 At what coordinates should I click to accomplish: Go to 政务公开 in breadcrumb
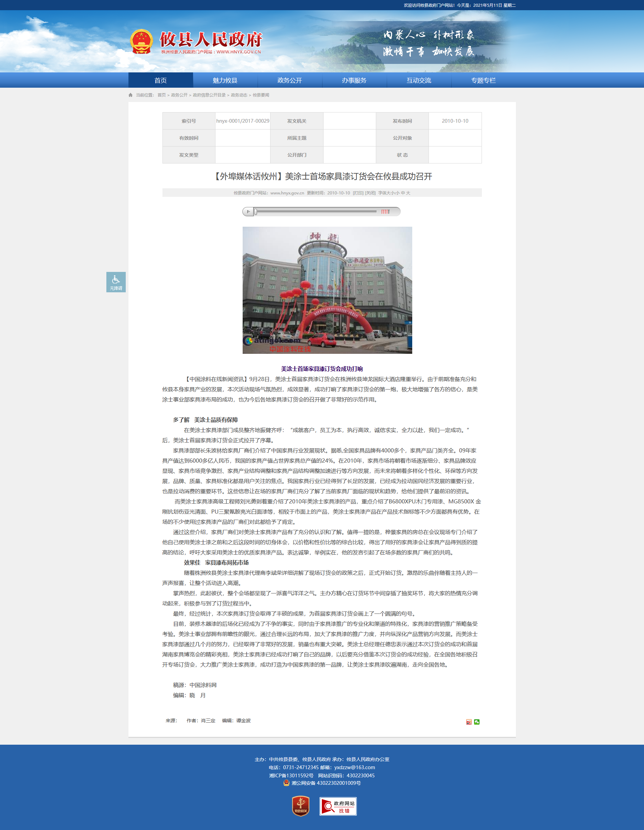click(x=179, y=95)
